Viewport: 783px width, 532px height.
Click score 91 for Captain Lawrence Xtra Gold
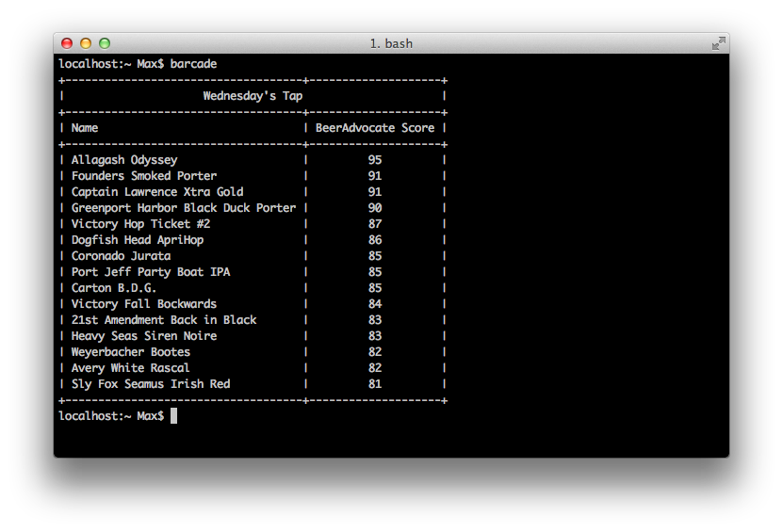pos(375,192)
